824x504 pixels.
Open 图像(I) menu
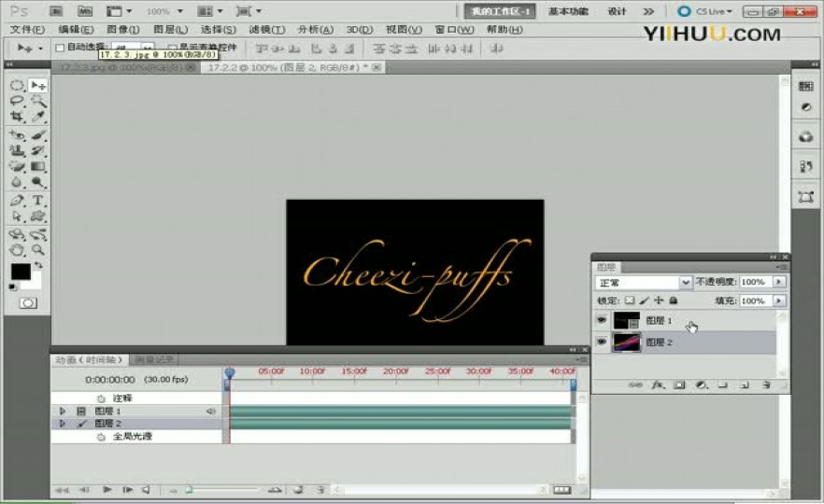123,30
